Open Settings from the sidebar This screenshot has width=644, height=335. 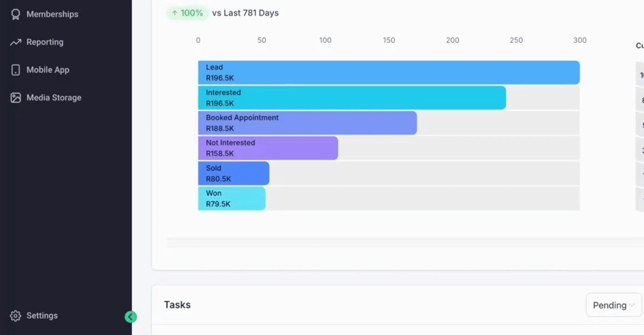click(x=42, y=316)
